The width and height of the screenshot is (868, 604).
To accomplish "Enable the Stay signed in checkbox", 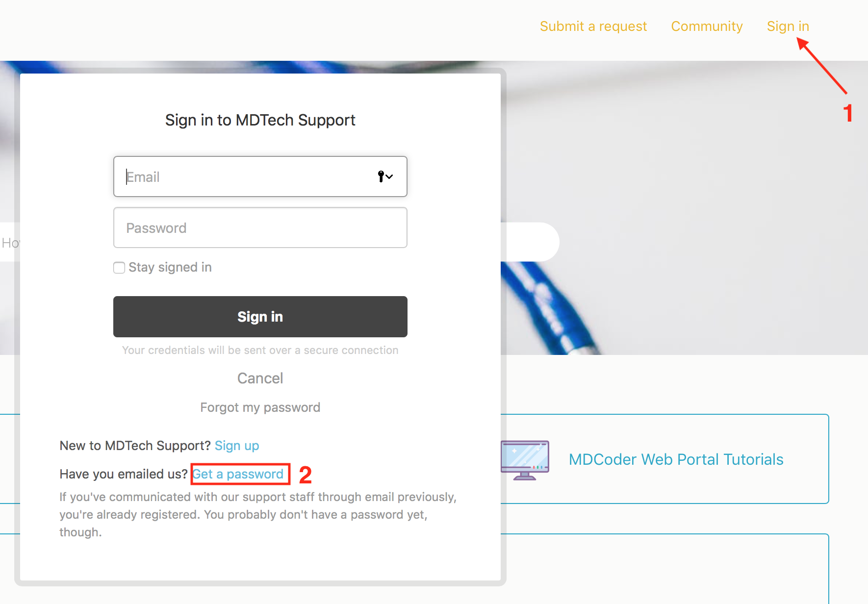I will click(119, 268).
